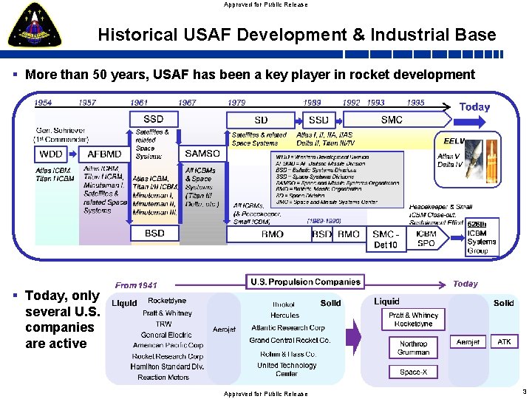Click the '(1989-1990)' date note
The width and height of the screenshot is (532, 399).
coord(324,221)
